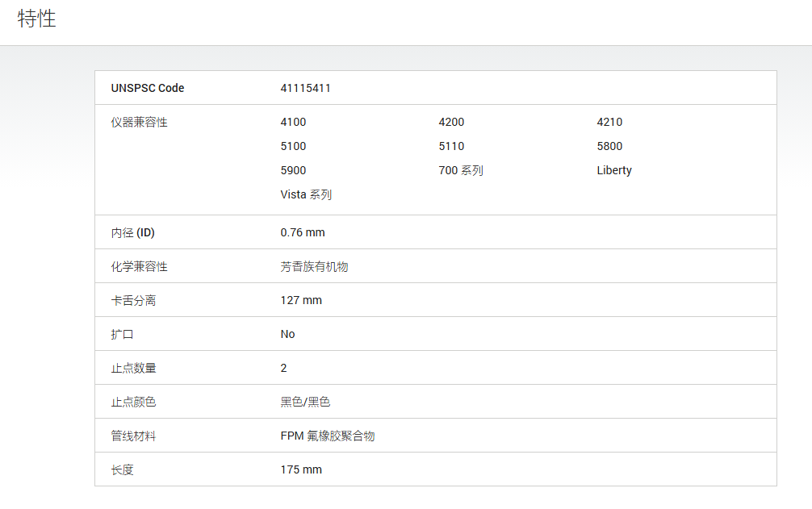Select the 芳香族有机物 value

(x=314, y=267)
